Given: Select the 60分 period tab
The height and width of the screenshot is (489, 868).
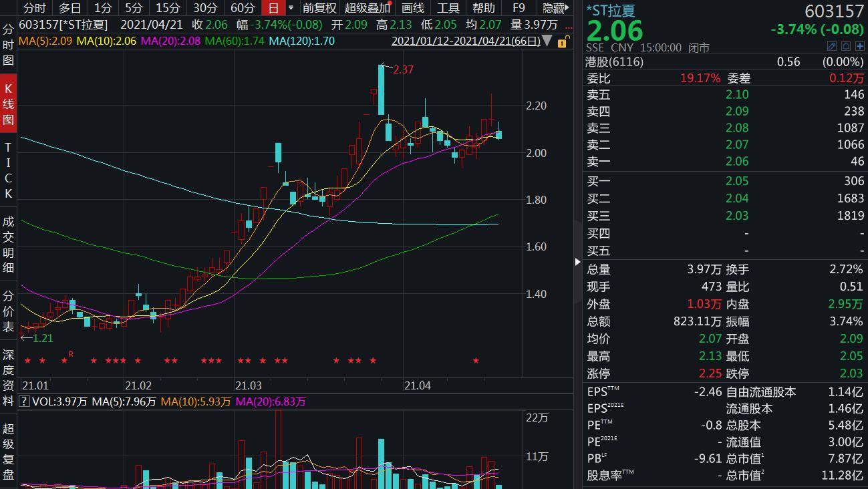Looking at the screenshot, I should pos(243,8).
